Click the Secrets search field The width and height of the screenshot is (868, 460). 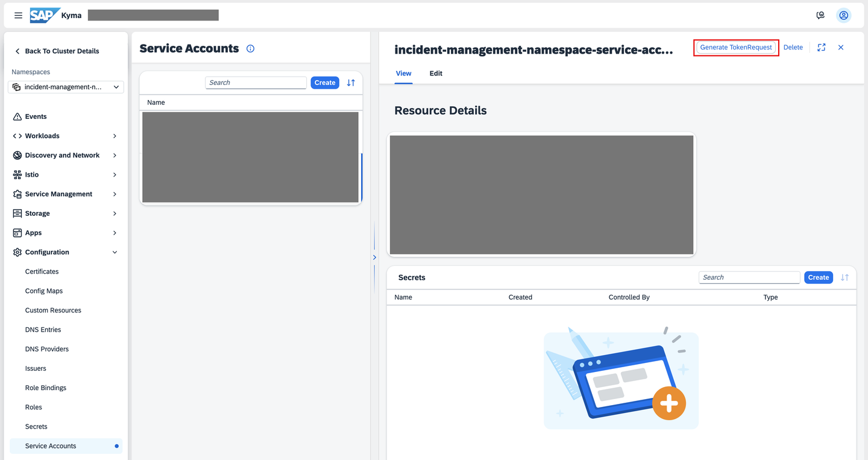tap(749, 277)
